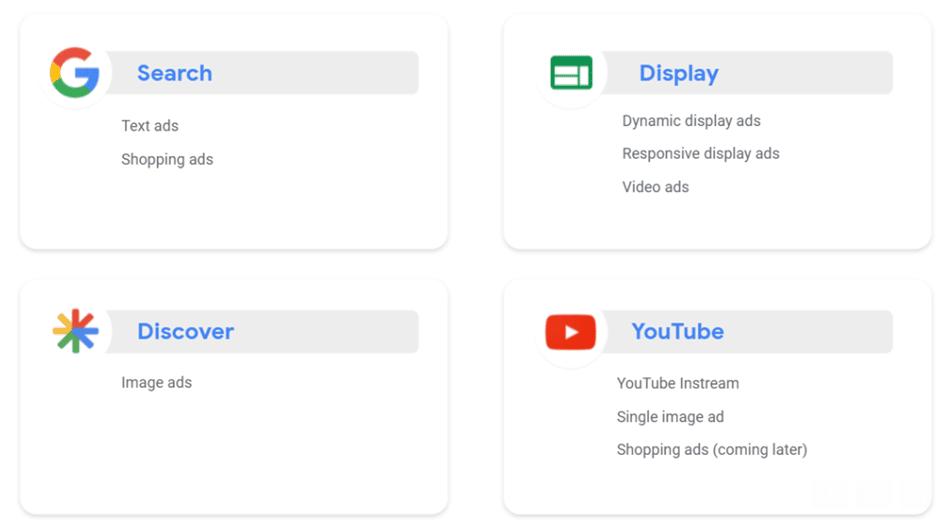This screenshot has width=945, height=528.
Task: Select the Display heading
Action: 679,74
